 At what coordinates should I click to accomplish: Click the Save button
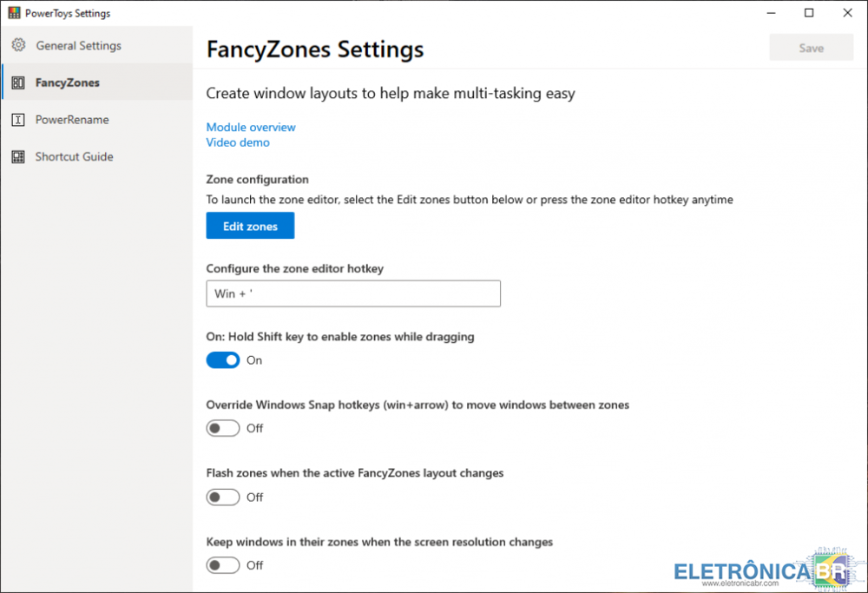tap(811, 48)
